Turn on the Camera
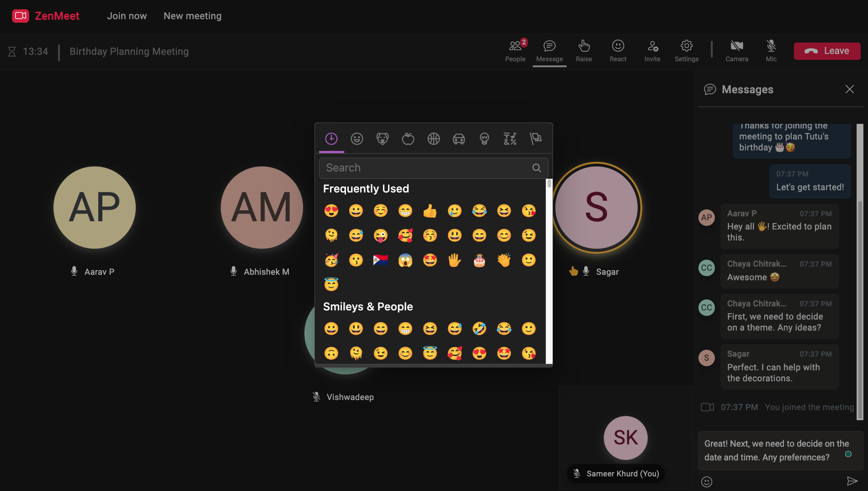Viewport: 868px width, 491px height. (737, 51)
